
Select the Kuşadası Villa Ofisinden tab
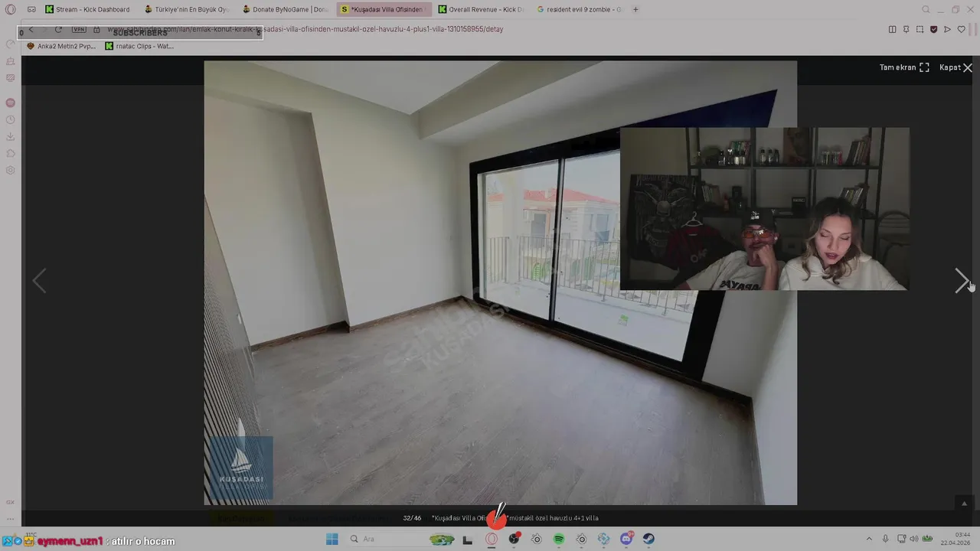(384, 9)
